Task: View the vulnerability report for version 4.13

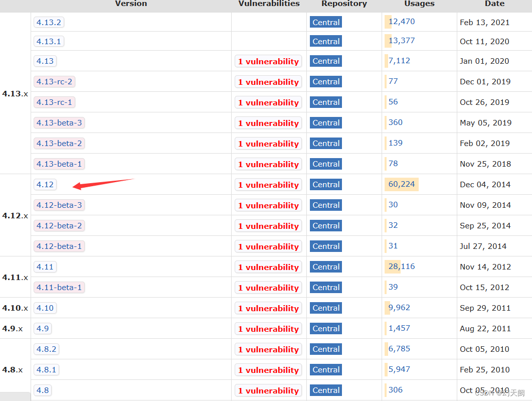Action: tap(268, 61)
